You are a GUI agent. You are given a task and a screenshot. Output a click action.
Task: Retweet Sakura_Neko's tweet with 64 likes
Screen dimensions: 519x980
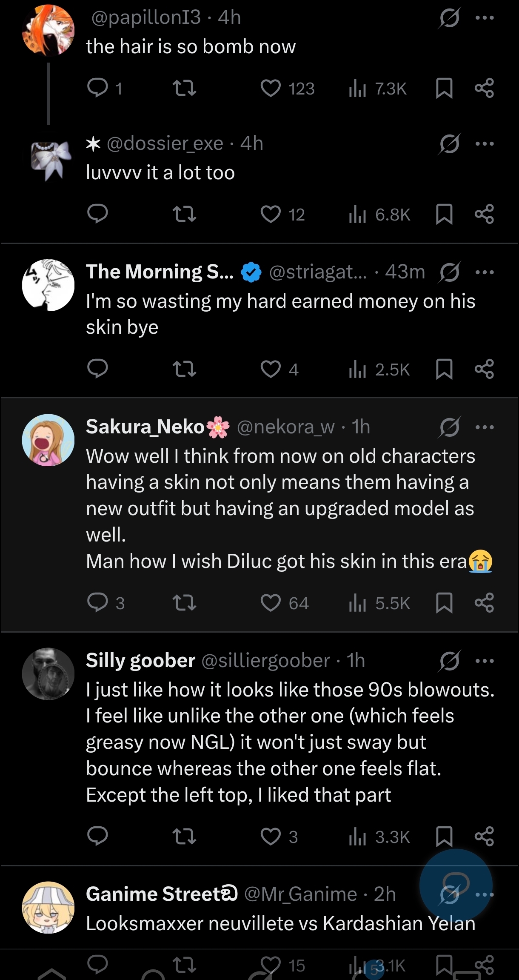pyautogui.click(x=185, y=603)
